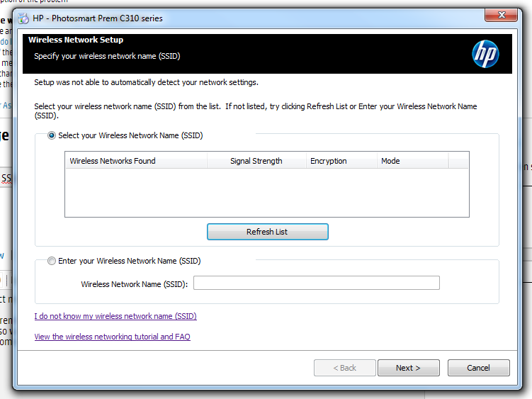The image size is (532, 399).
Task: Sort by Wireless Networks Found column header
Action: [x=136, y=161]
